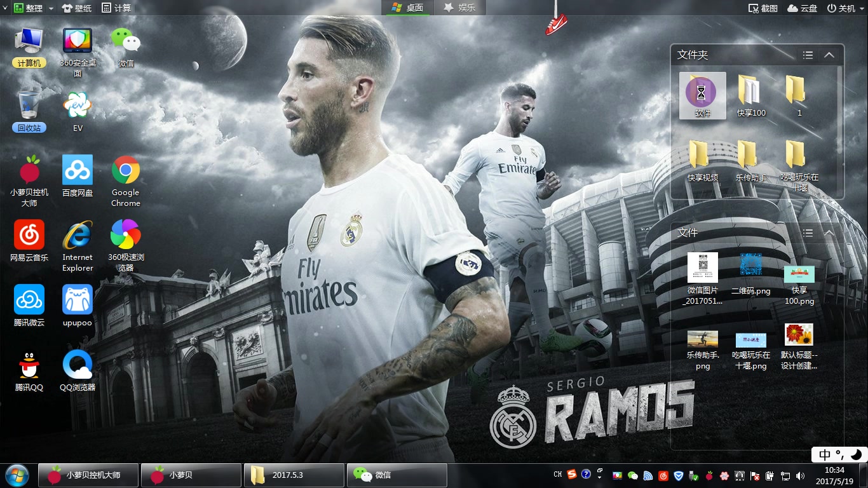Select the 网易云音乐 desktop icon
The image size is (868, 488).
click(x=29, y=241)
